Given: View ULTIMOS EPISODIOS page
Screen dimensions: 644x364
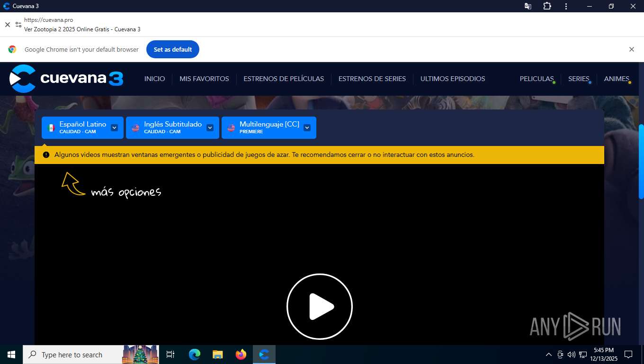Looking at the screenshot, I should coord(453,79).
